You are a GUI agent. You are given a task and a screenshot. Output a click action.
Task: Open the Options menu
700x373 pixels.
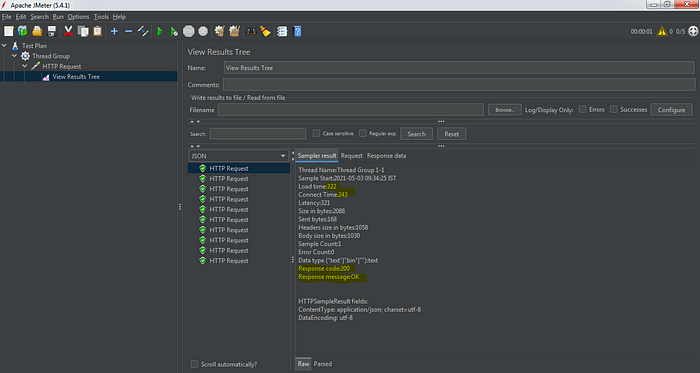[x=79, y=17]
